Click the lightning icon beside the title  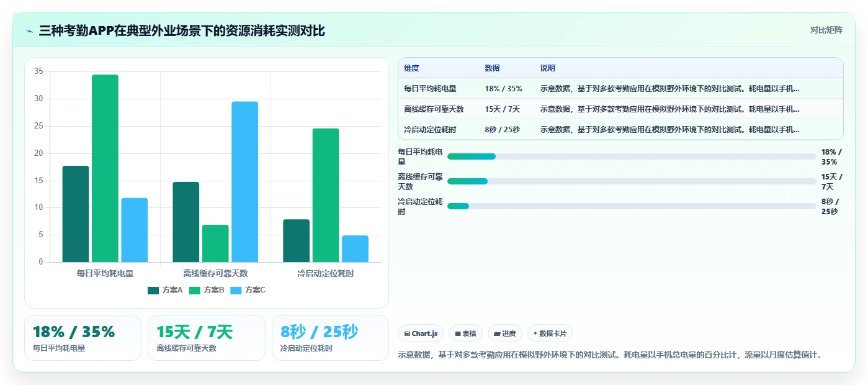pos(30,31)
